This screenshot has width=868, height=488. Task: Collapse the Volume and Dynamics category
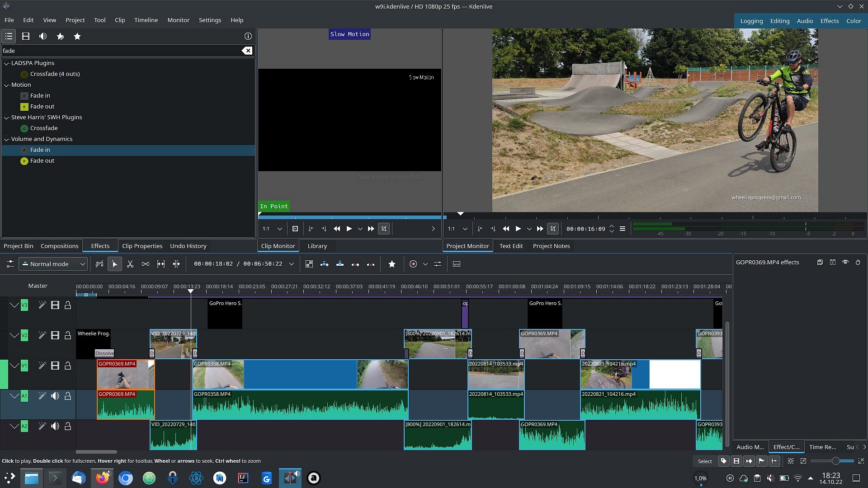pyautogui.click(x=7, y=139)
